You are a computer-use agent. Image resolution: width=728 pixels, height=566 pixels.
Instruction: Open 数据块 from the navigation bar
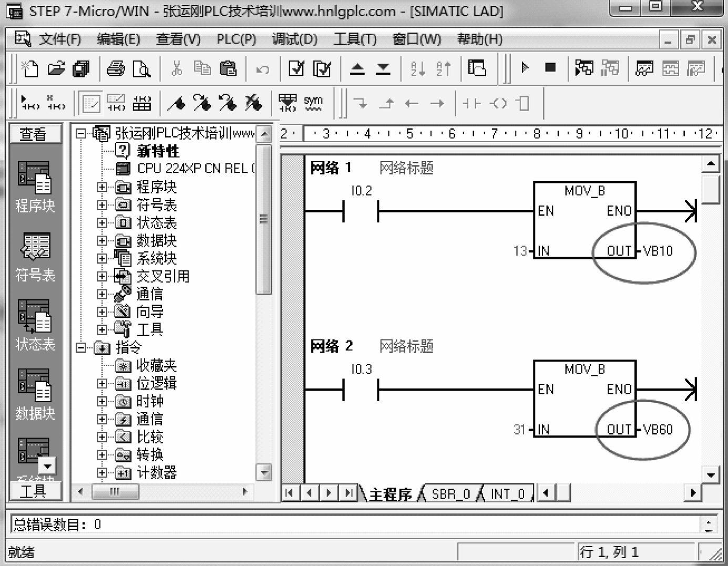[x=35, y=394]
